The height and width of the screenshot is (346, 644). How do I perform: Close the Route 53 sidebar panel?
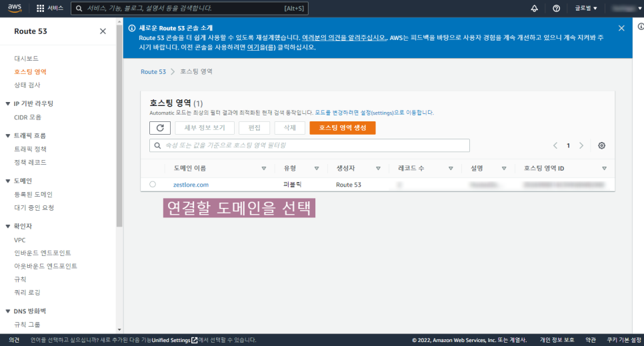point(103,31)
